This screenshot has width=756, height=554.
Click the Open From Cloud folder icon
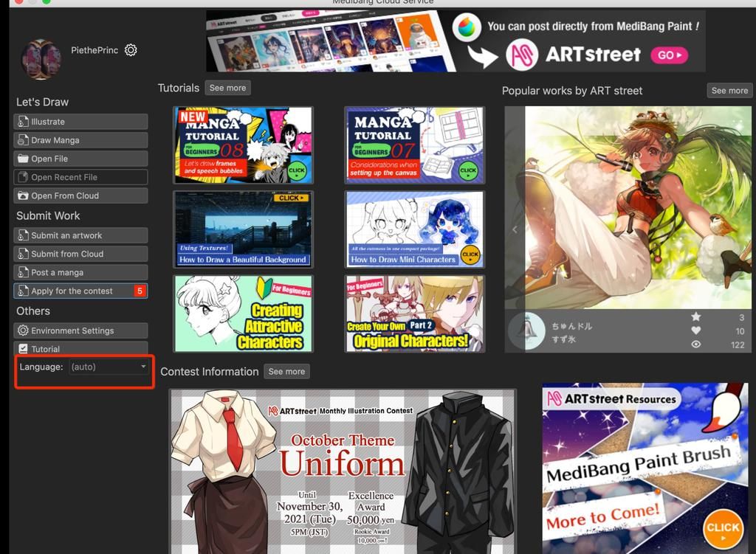point(23,195)
